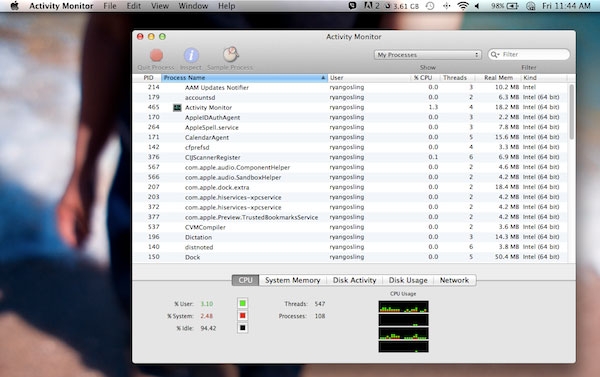Click the Filter search field
Viewport: 600px width, 377px height.
(x=529, y=54)
